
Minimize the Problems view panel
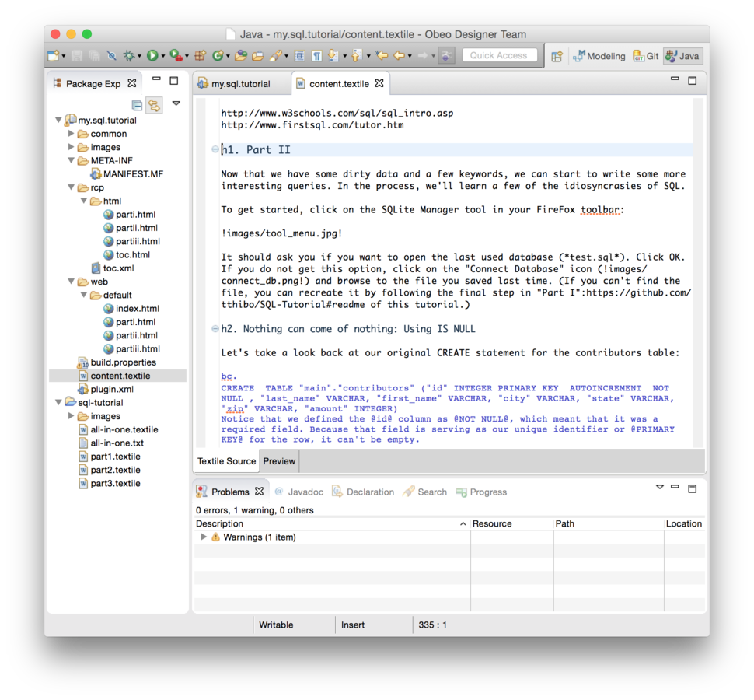[x=675, y=487]
